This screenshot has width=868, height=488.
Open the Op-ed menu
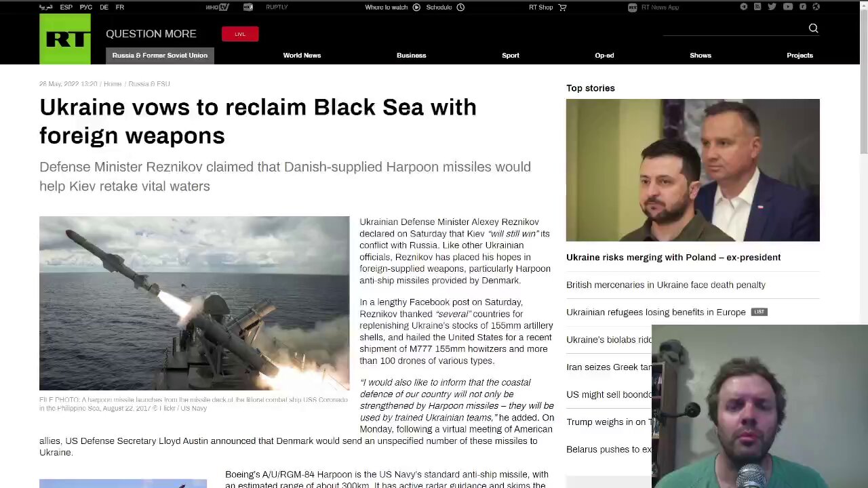coord(604,56)
